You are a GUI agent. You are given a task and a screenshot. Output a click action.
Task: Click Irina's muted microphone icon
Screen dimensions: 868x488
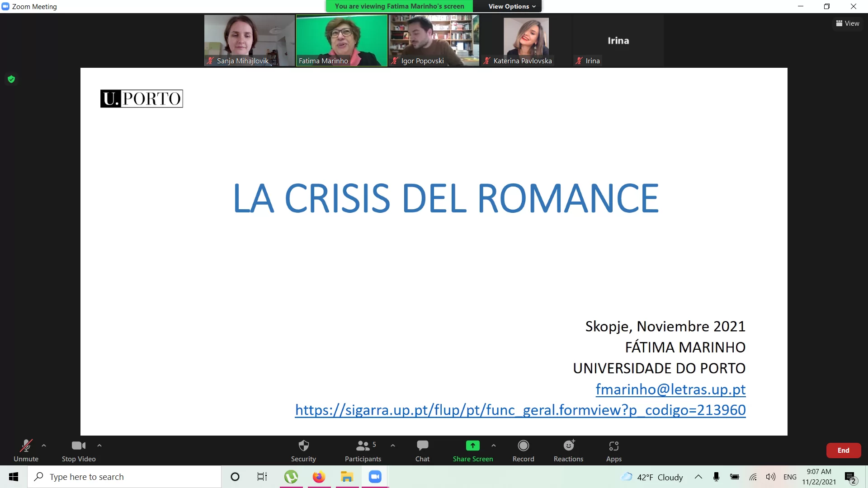579,61
